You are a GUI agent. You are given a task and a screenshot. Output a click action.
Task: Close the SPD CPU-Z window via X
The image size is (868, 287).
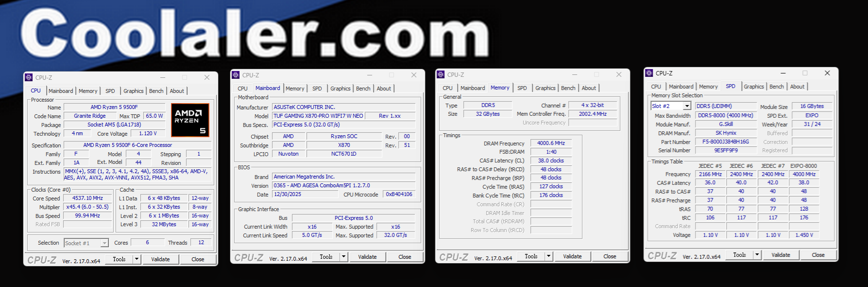827,73
